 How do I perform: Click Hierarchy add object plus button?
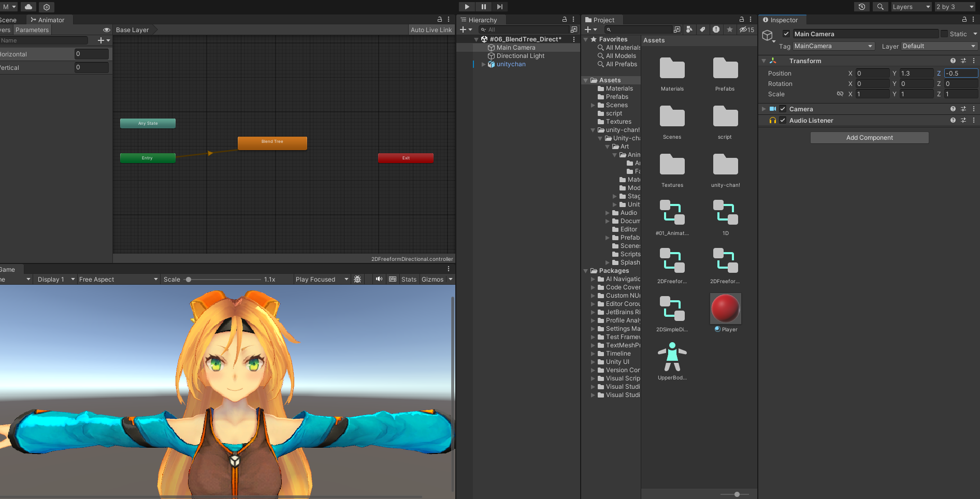463,30
